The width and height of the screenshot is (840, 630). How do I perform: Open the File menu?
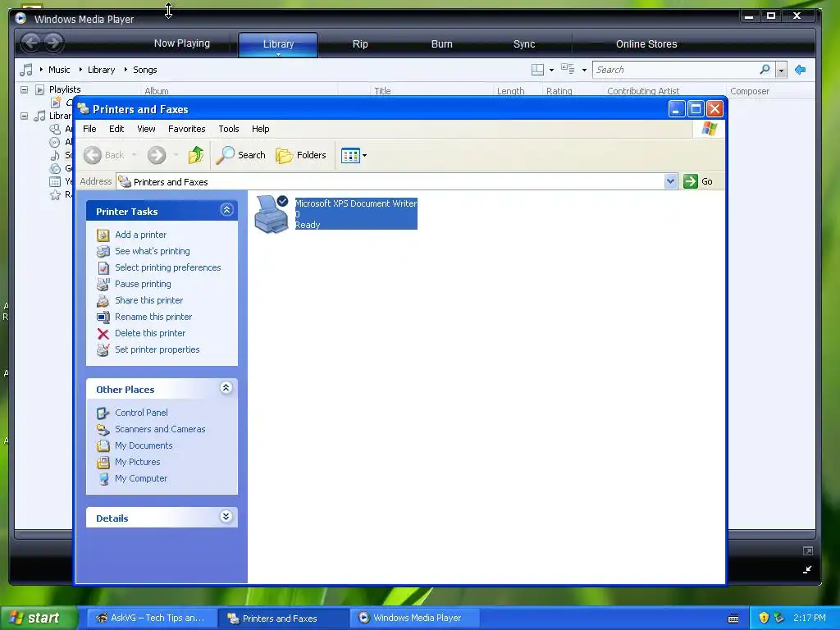(x=89, y=129)
